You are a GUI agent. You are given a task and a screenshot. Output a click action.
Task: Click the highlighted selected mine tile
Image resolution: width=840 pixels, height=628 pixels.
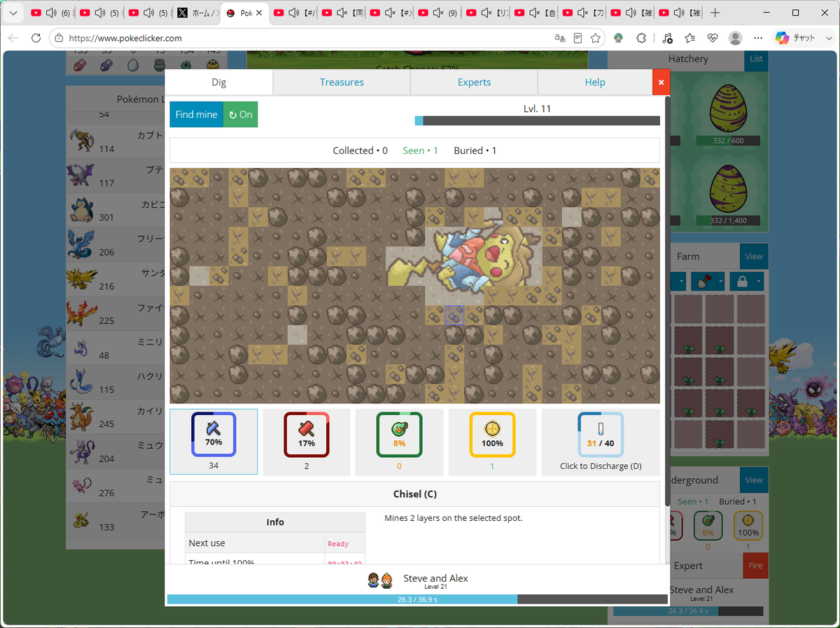(454, 315)
